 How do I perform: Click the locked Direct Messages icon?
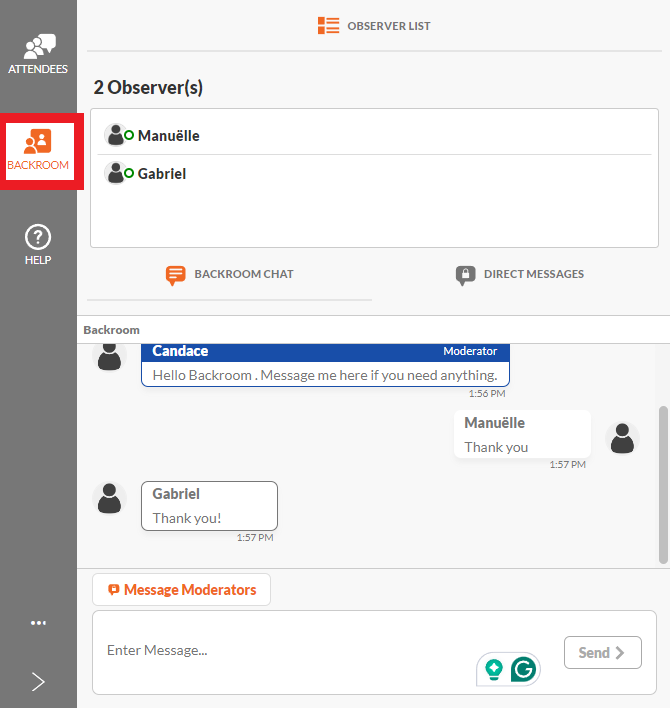465,275
